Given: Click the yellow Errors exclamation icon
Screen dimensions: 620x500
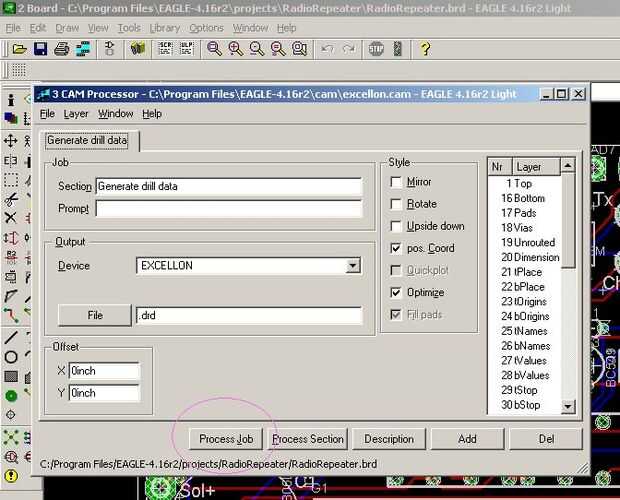Looking at the screenshot, I should (11, 476).
